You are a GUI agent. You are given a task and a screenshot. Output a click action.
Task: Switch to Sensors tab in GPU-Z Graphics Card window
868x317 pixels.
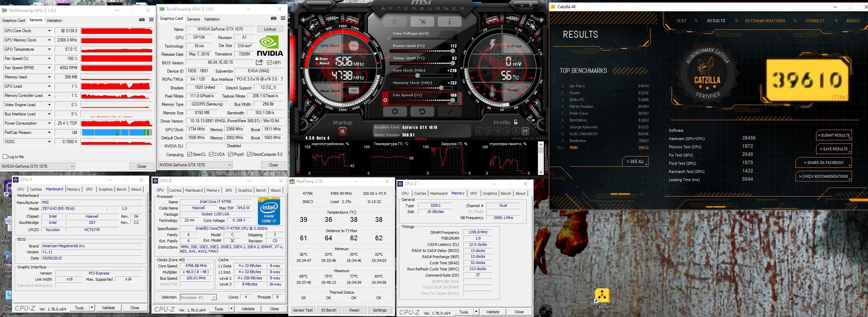(193, 19)
